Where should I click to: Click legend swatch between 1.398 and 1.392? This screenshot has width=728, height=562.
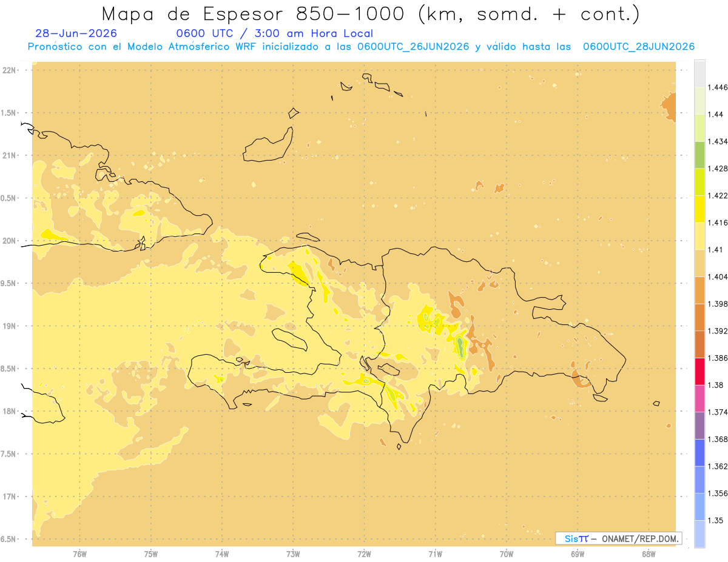point(699,317)
